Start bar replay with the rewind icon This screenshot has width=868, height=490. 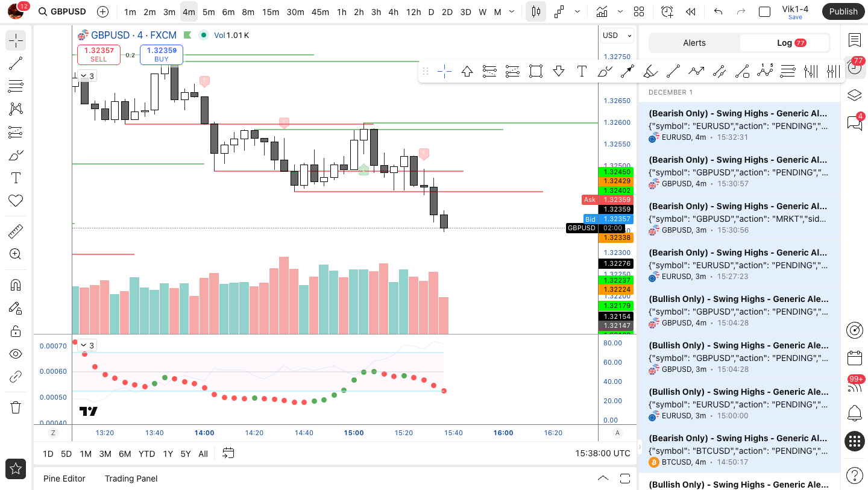coord(691,11)
